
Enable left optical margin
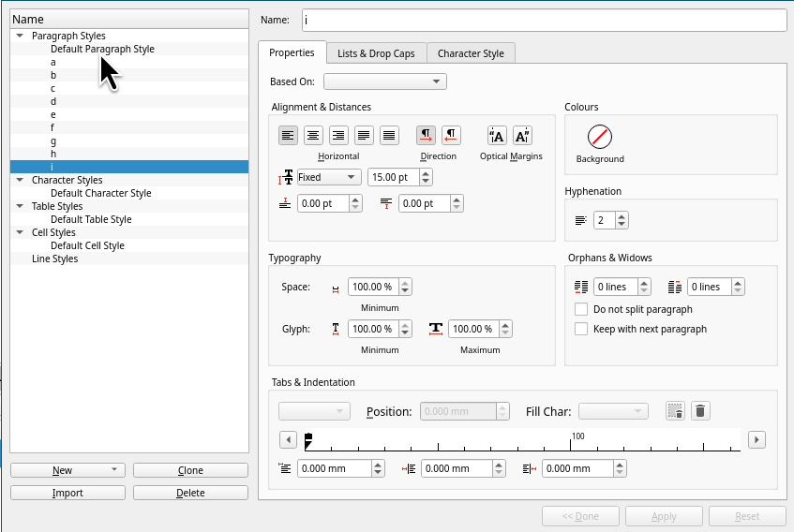point(497,136)
